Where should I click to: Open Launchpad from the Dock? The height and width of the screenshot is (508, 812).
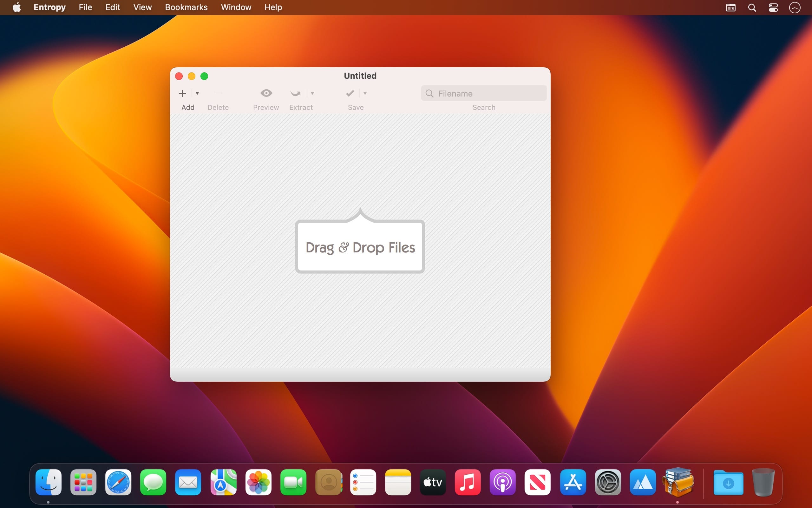click(83, 483)
